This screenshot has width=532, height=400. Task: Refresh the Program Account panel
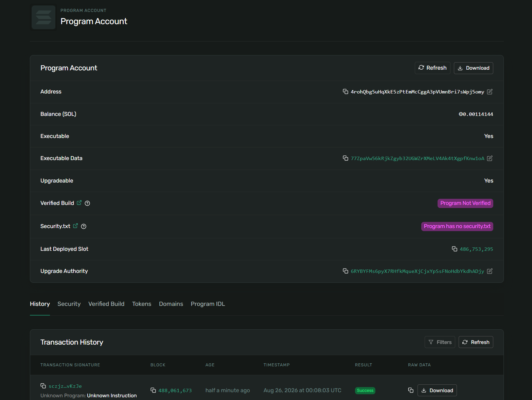tap(432, 68)
